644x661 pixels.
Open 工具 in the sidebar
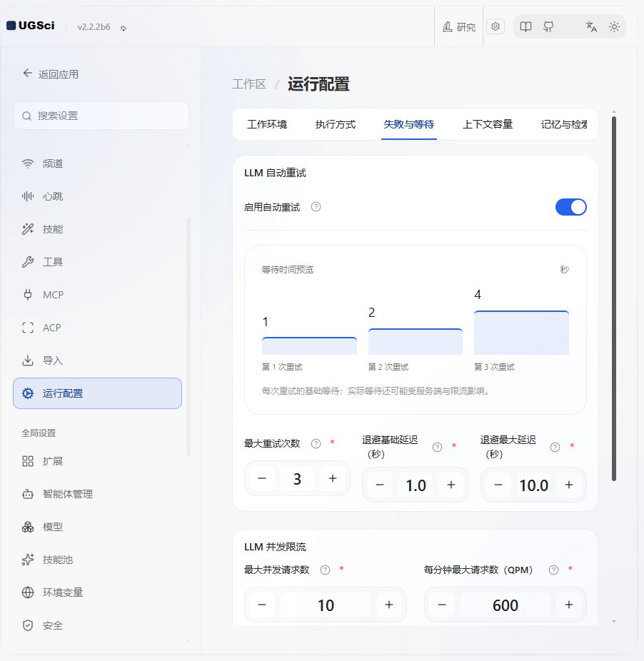click(x=97, y=262)
